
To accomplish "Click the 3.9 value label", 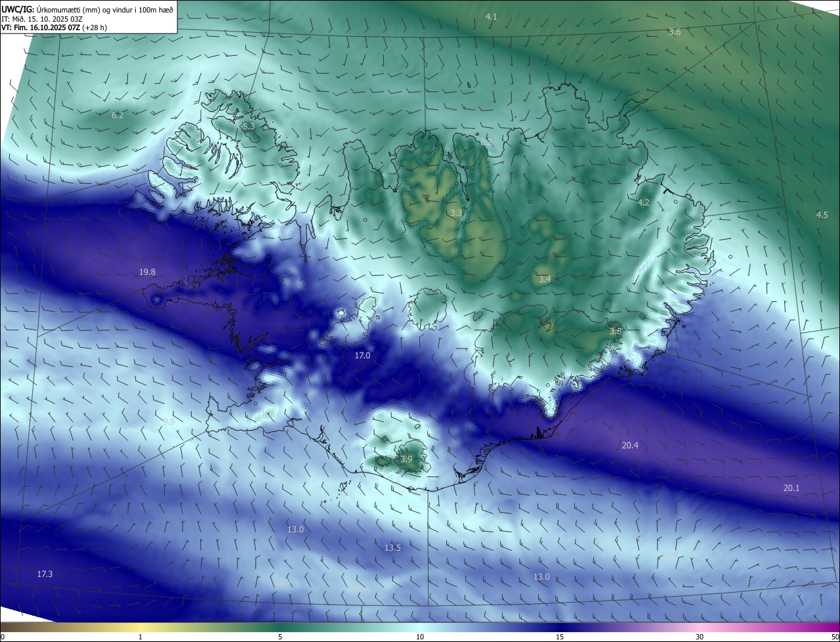I will tap(406, 460).
